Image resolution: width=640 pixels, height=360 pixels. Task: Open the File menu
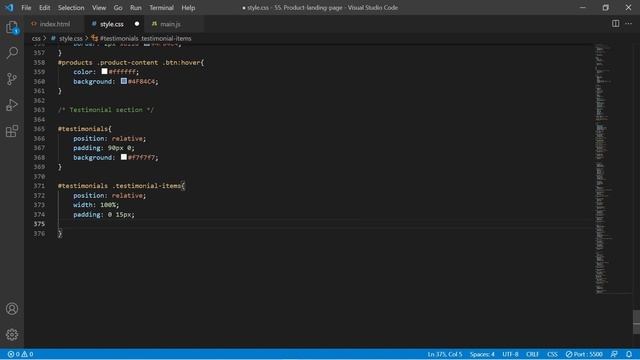point(26,8)
